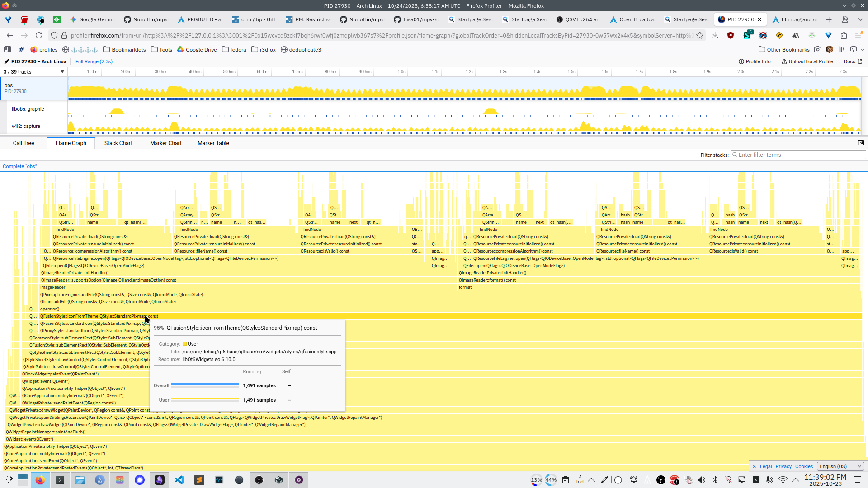Image resolution: width=868 pixels, height=488 pixels.
Task: Open the Firefox downloads panel
Action: (715, 35)
